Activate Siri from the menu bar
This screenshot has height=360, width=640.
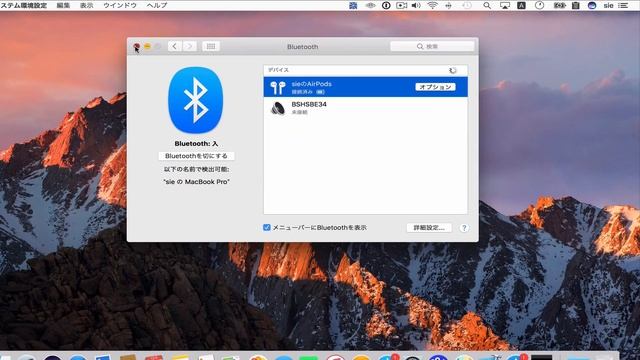click(x=592, y=5)
